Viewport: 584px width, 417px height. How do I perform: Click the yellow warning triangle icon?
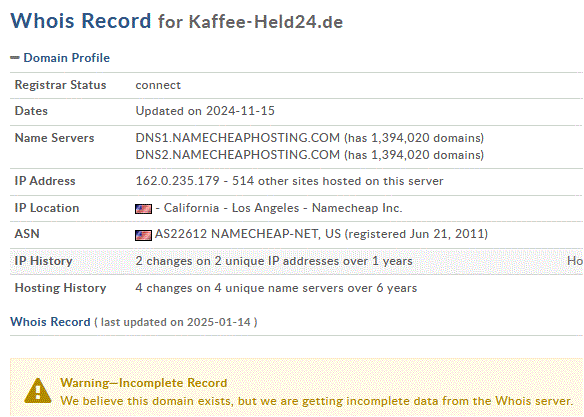point(38,391)
